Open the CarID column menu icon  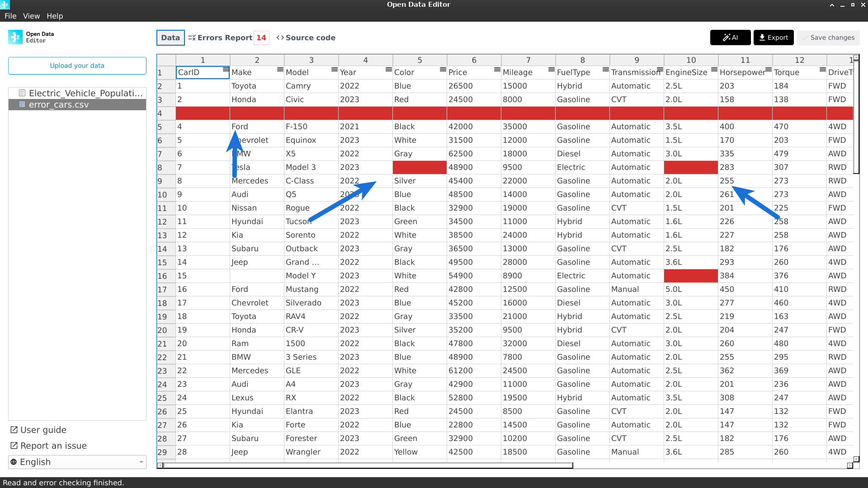click(x=226, y=70)
